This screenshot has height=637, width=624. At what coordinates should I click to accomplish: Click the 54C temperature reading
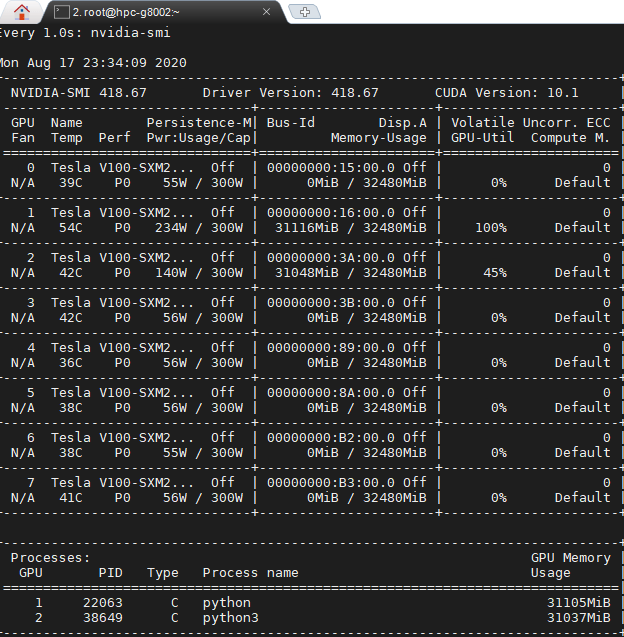tap(67, 227)
